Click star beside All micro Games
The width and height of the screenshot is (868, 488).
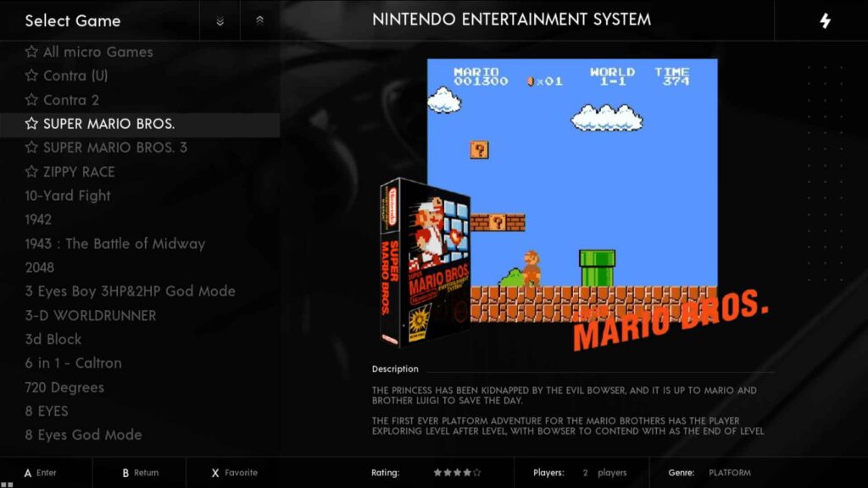pyautogui.click(x=31, y=52)
